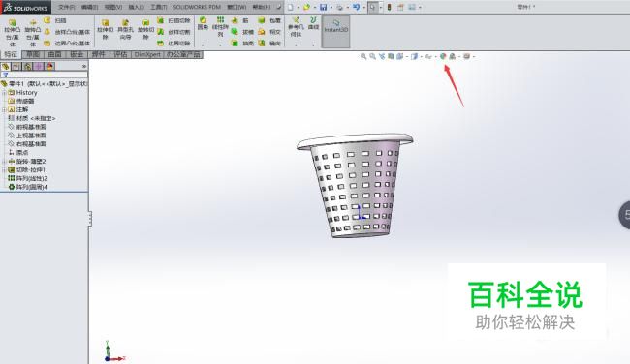The height and width of the screenshot is (364, 630).
Task: Select the Revolved Boss/Base (旋转凸台/基体) tool
Action: click(x=33, y=33)
